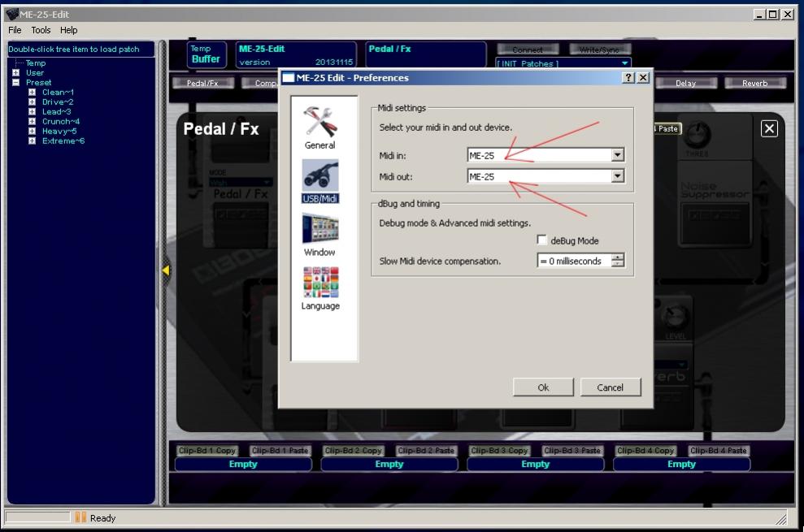Click the Temp Buffer display
Screen dimensions: 804x532
click(x=206, y=54)
